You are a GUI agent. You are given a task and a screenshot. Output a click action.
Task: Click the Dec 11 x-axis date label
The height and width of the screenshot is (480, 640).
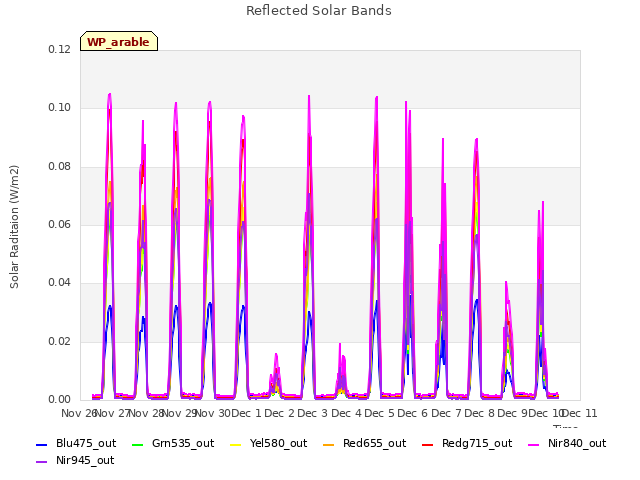click(580, 413)
